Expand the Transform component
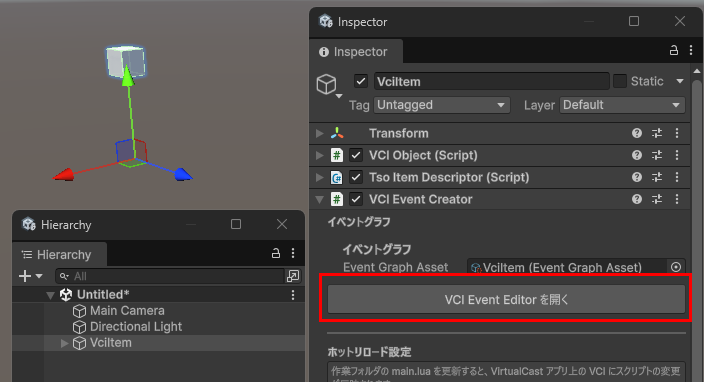 (x=319, y=133)
